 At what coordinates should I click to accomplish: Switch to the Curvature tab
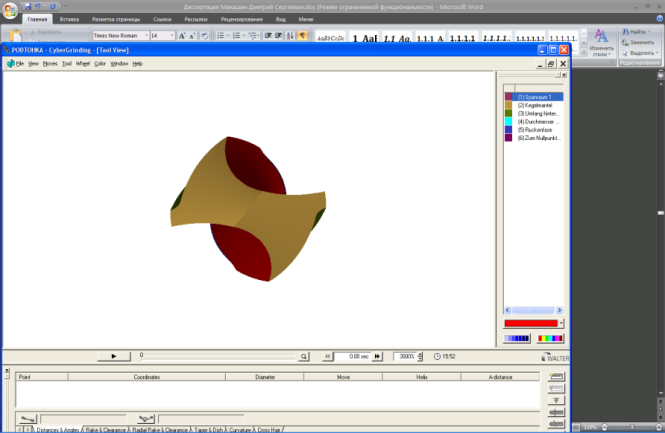(240, 430)
